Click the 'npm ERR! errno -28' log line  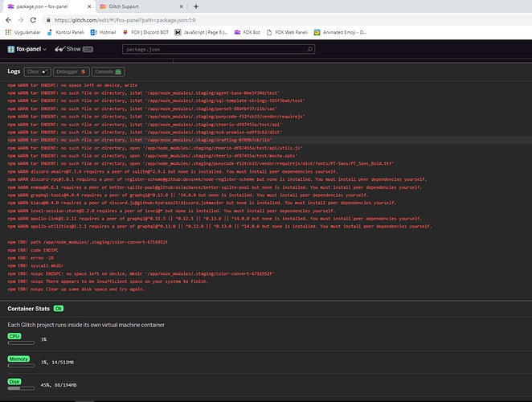point(31,258)
